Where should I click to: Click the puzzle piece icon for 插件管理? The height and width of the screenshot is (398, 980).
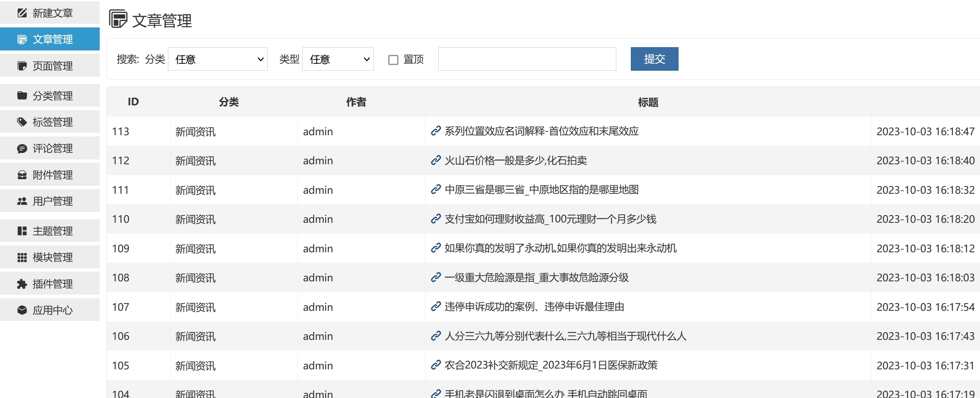pos(22,284)
